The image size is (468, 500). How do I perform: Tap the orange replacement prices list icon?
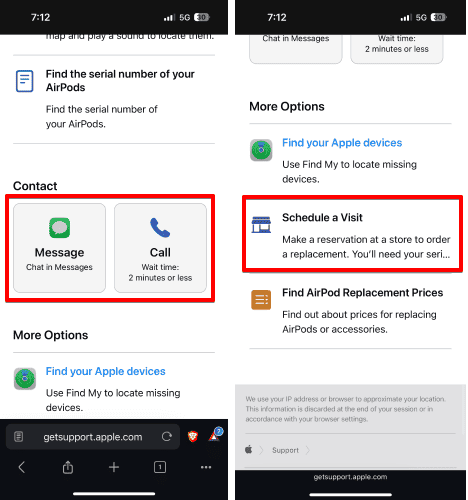[x=261, y=300]
